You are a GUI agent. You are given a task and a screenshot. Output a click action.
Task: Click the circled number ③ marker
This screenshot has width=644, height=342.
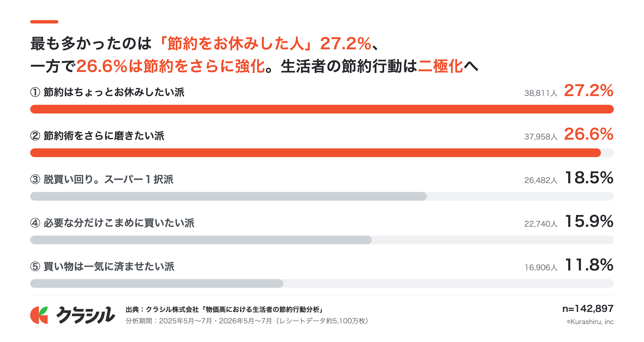(35, 179)
